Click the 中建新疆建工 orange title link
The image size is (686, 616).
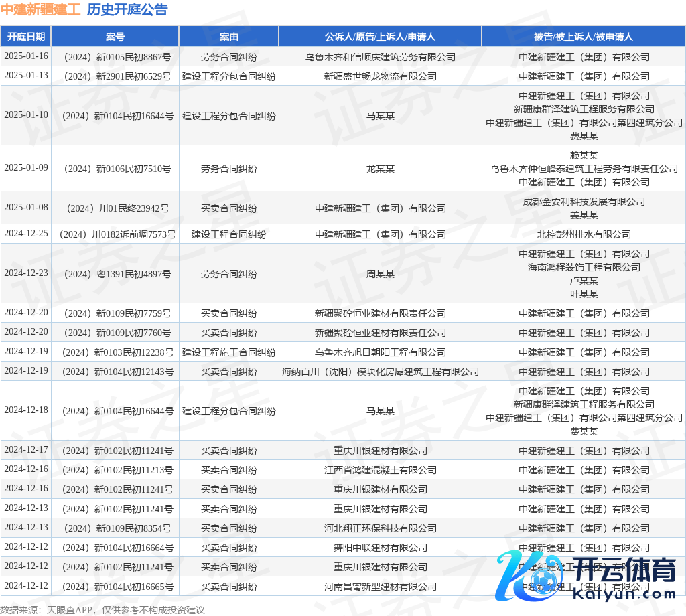coord(40,9)
